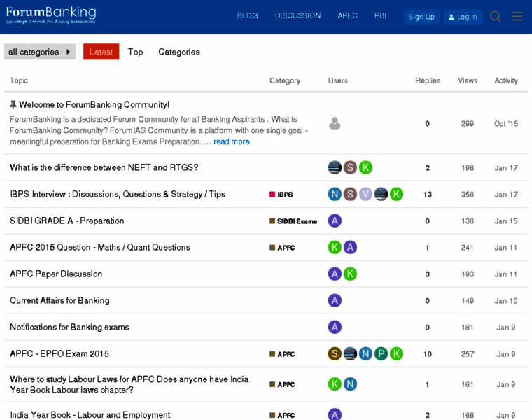Click activity date Jan 10 in Current Affairs row

click(x=506, y=301)
